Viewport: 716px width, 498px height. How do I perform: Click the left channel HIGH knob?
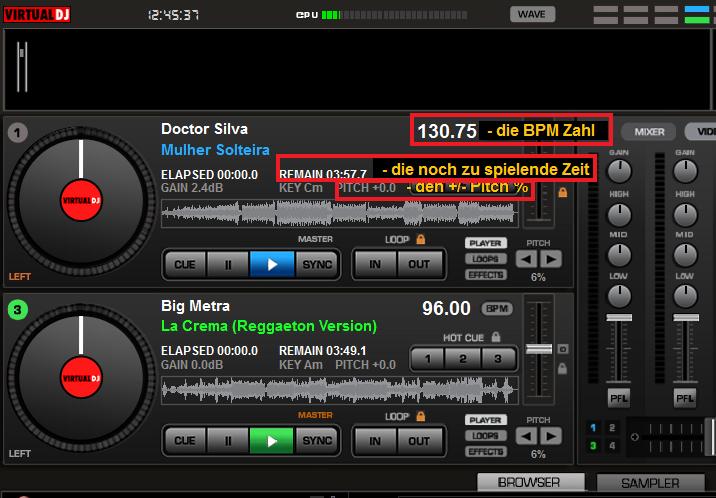[x=619, y=214]
